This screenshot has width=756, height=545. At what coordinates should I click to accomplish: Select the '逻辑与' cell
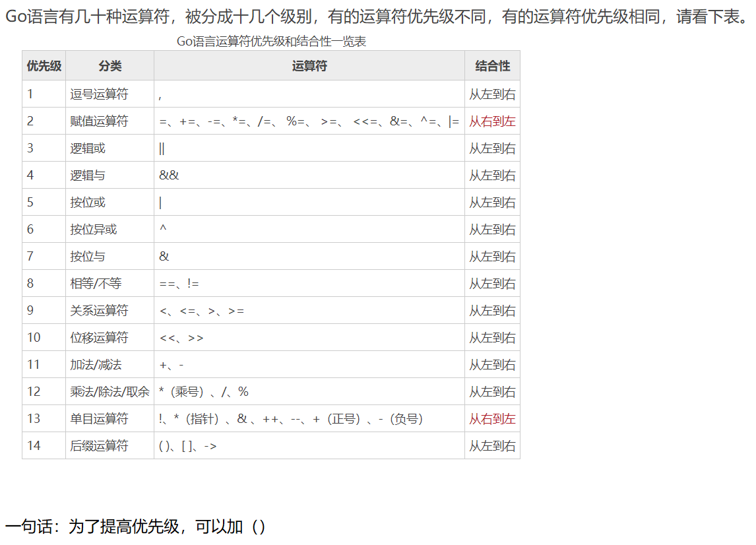[x=110, y=175]
